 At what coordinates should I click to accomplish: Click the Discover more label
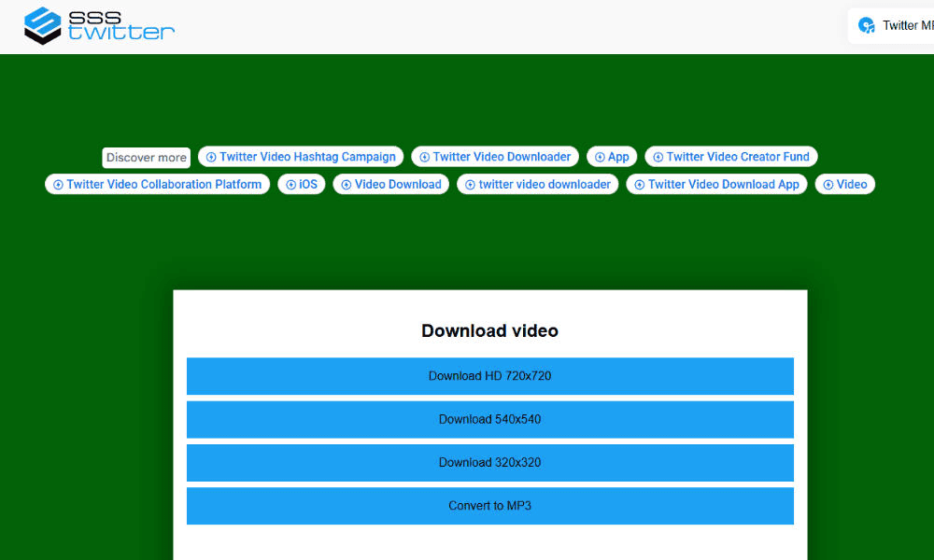coord(147,158)
